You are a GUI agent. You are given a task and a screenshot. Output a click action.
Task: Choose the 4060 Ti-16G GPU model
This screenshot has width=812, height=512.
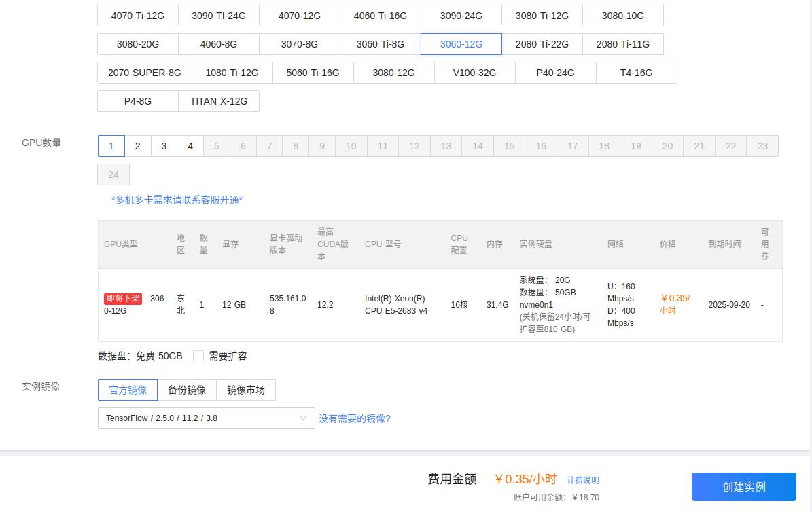click(x=380, y=16)
